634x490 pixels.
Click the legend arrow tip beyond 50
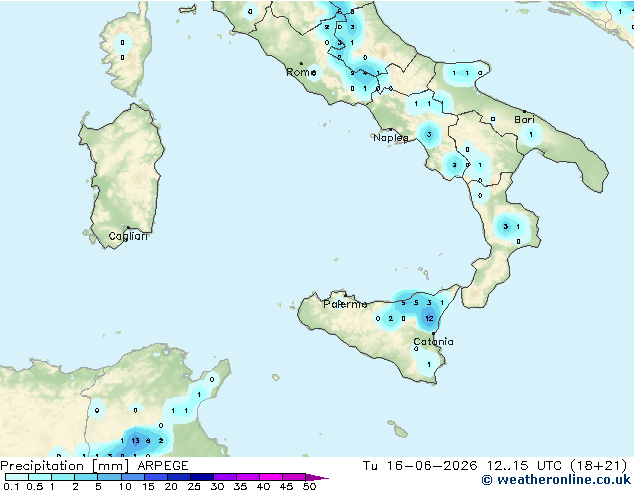tap(317, 477)
